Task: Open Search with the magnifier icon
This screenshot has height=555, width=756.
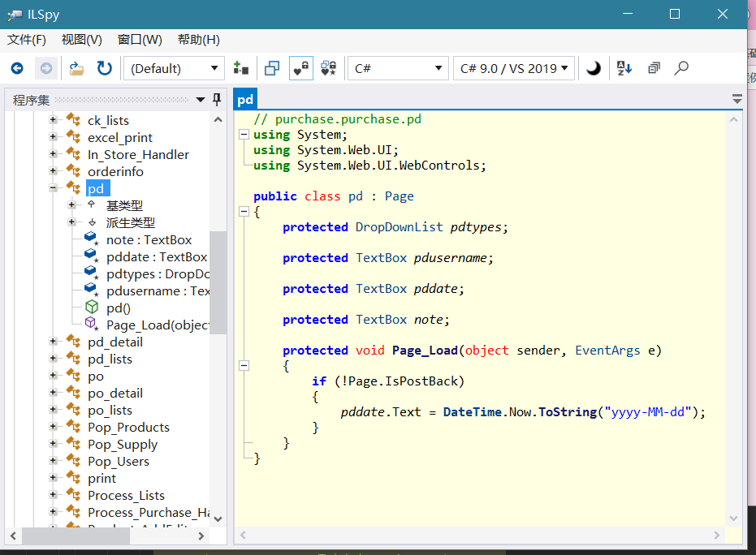Action: tap(681, 69)
